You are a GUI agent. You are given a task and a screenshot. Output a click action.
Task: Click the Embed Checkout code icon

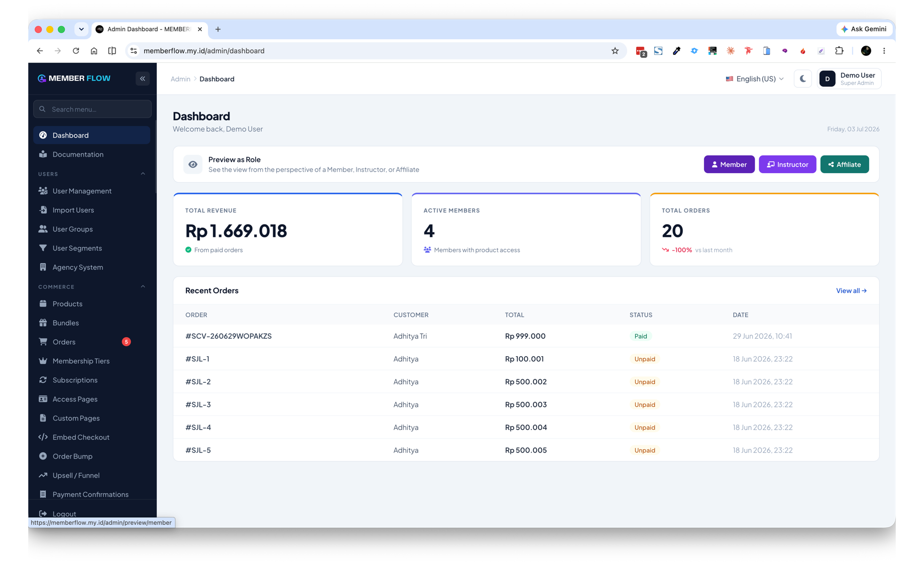[x=43, y=438]
